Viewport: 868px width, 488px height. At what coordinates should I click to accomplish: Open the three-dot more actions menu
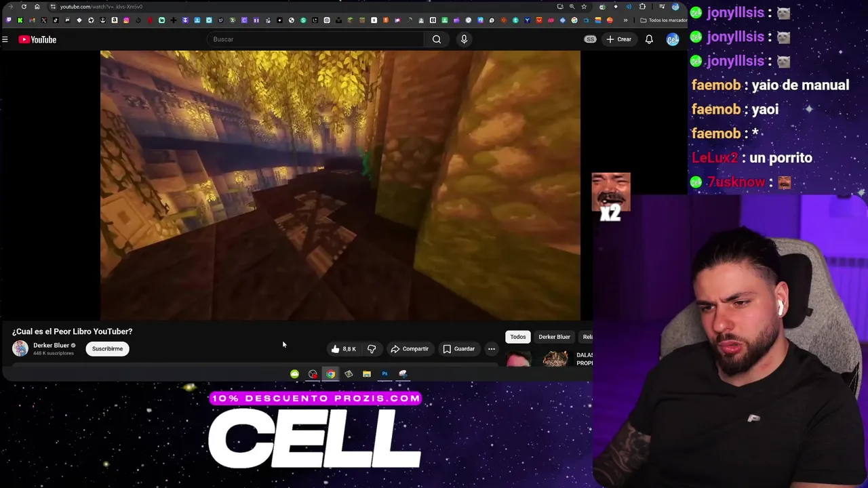(x=492, y=349)
